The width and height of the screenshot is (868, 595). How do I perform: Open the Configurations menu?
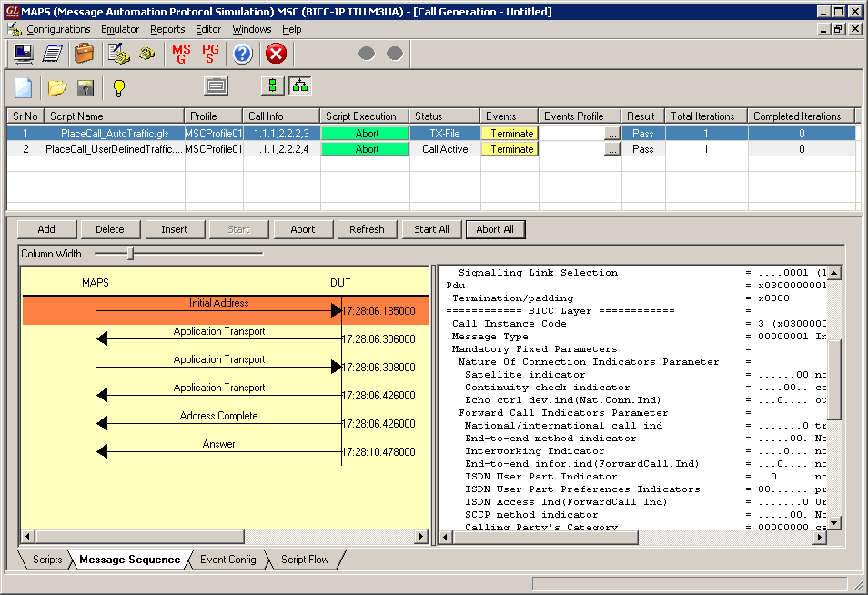pos(58,29)
